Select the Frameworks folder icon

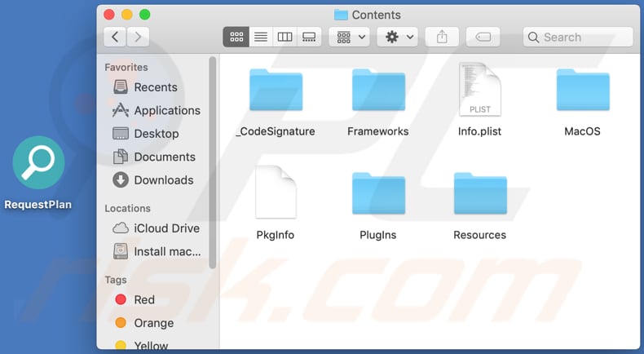[x=379, y=90]
